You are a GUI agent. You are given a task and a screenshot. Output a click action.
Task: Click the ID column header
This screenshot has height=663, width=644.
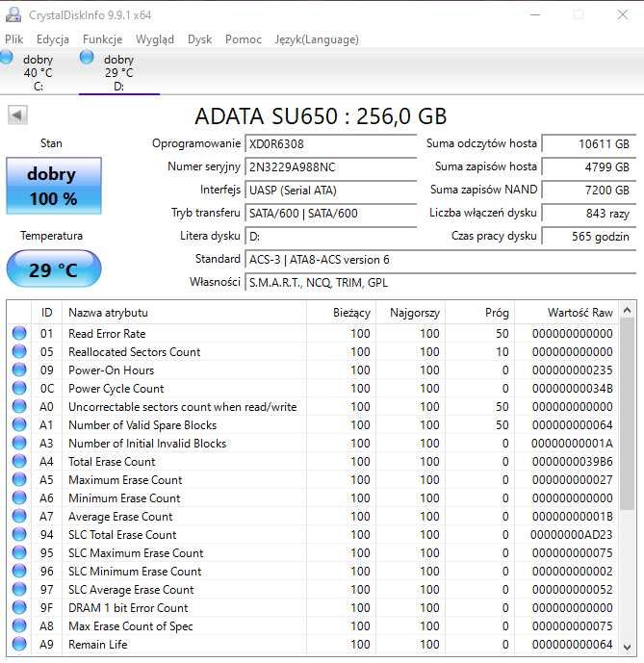pos(46,313)
